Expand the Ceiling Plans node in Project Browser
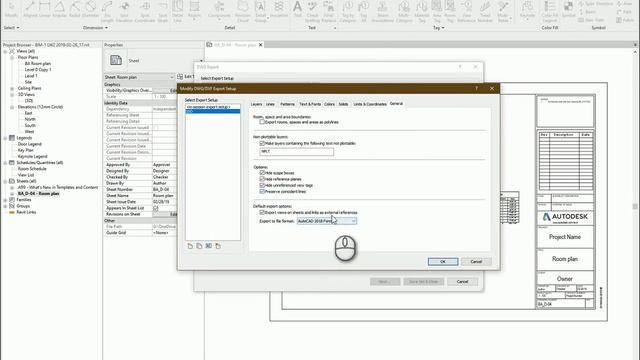The width and height of the screenshot is (640, 360). (12, 88)
